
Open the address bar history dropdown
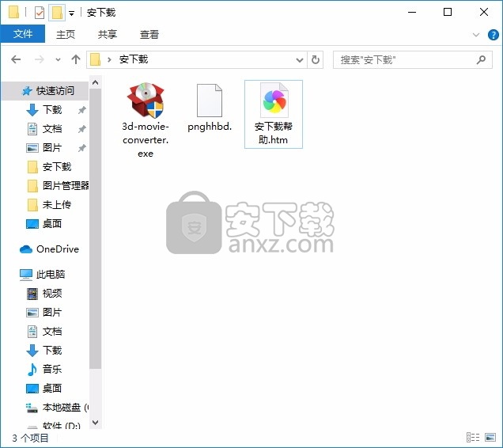click(299, 59)
